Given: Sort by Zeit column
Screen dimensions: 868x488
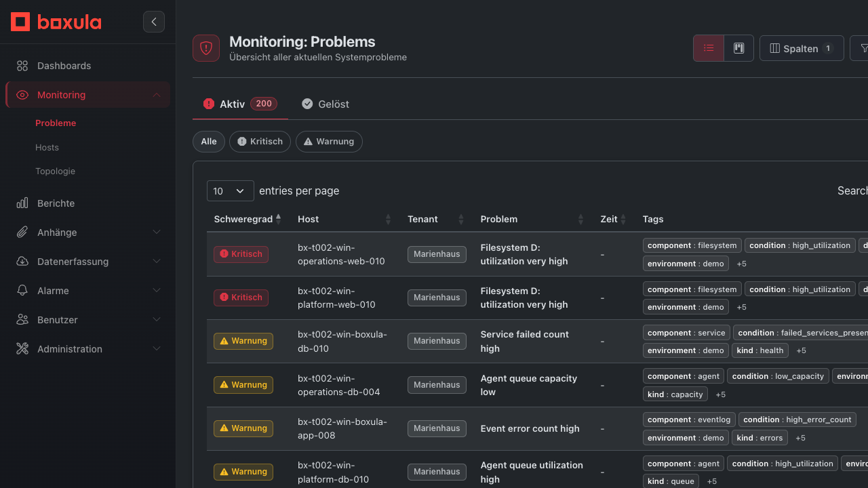Looking at the screenshot, I should pos(614,219).
